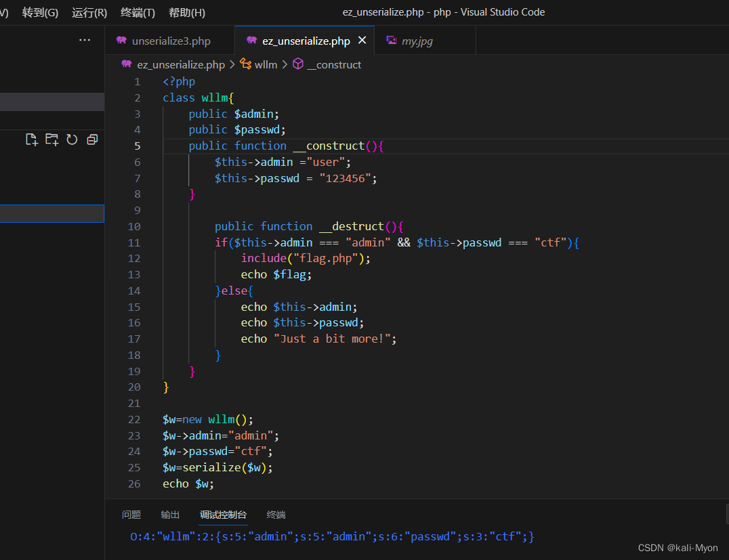Viewport: 729px width, 560px height.
Task: Open the 问题 panel
Action: [131, 515]
